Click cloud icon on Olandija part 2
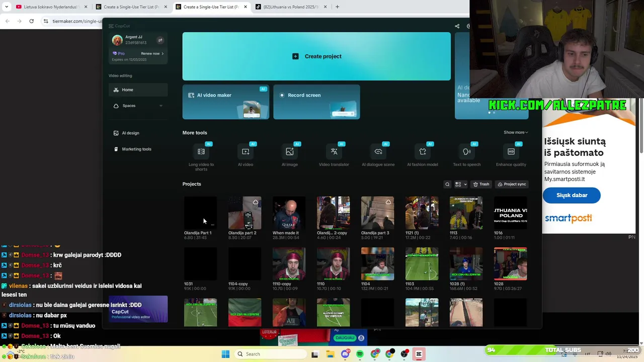 click(256, 202)
